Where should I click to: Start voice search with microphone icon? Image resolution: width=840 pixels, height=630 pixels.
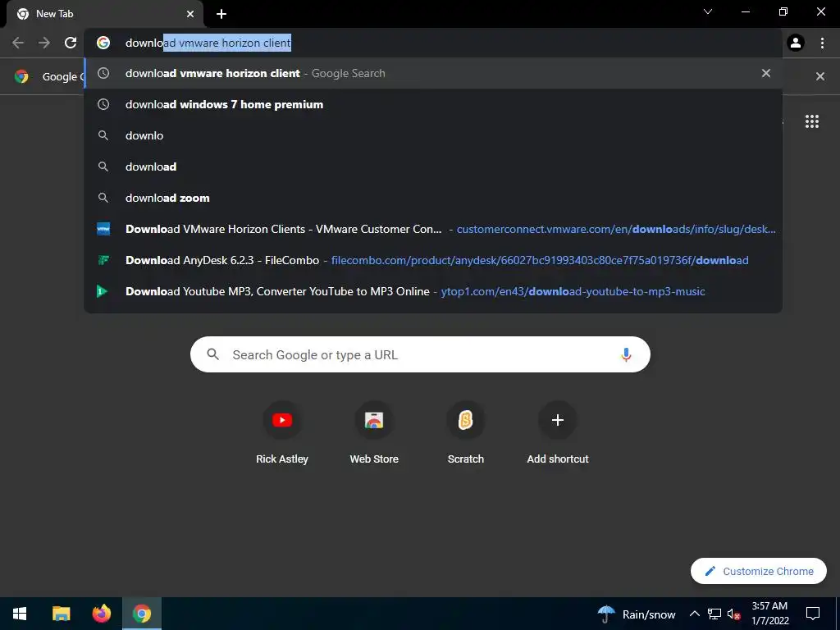coord(626,354)
